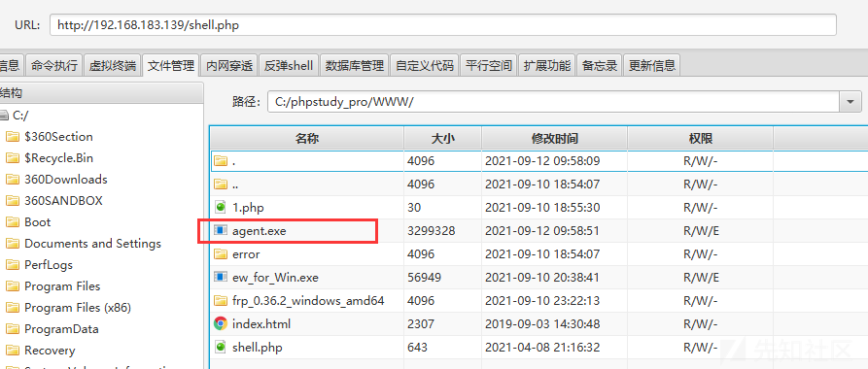This screenshot has width=868, height=369.
Task: Sort by the 修改时间 column header
Action: [555, 138]
